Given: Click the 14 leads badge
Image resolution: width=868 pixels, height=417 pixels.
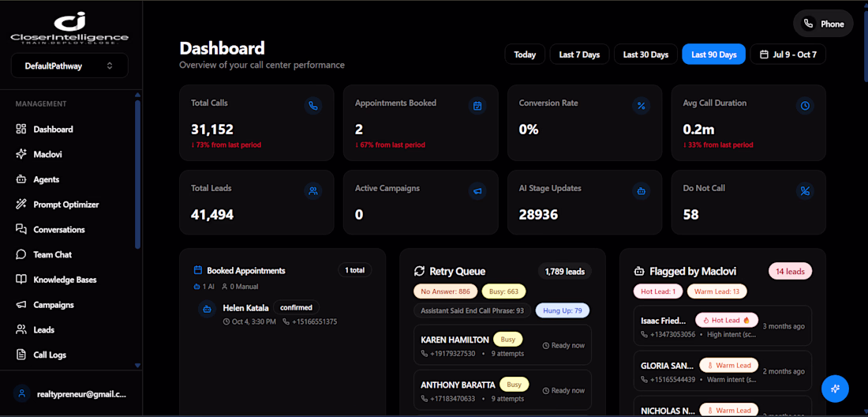Looking at the screenshot, I should click(x=790, y=272).
